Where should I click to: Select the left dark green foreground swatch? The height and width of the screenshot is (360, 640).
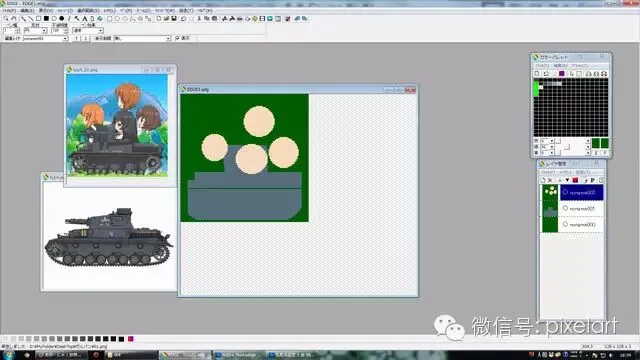pyautogui.click(x=596, y=143)
